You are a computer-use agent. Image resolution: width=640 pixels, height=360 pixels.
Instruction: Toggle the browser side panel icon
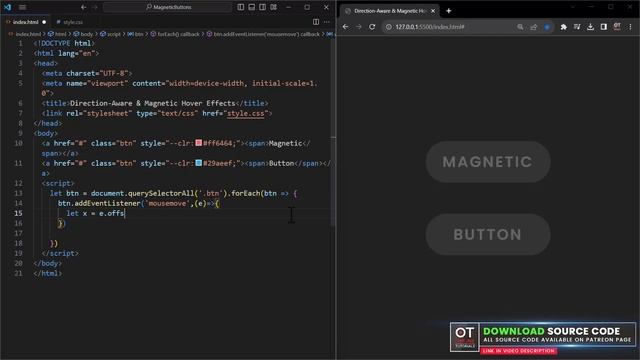(604, 27)
